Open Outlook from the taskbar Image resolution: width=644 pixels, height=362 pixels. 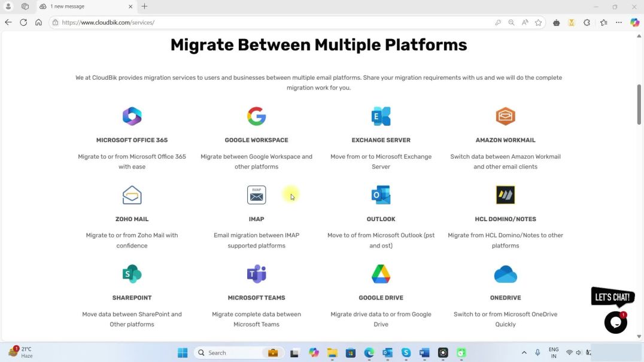[x=387, y=352]
